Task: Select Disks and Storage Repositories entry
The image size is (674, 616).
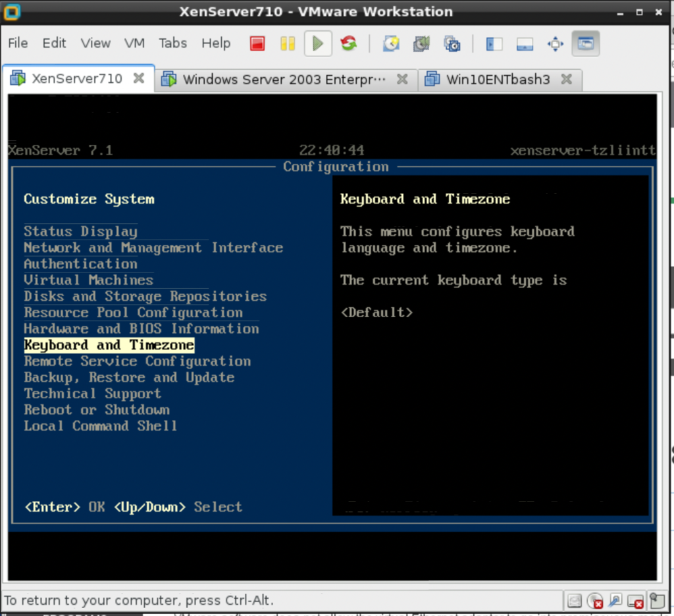Action: (x=145, y=296)
